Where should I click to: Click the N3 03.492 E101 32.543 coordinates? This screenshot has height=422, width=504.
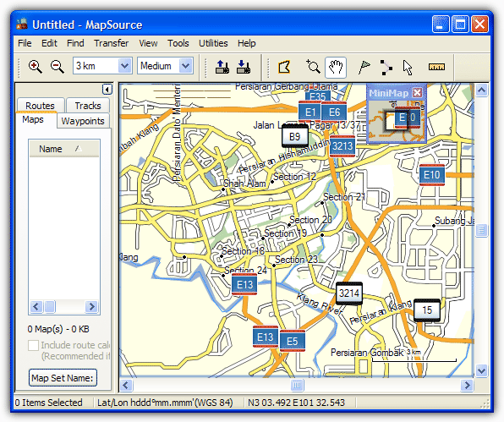coord(296,403)
